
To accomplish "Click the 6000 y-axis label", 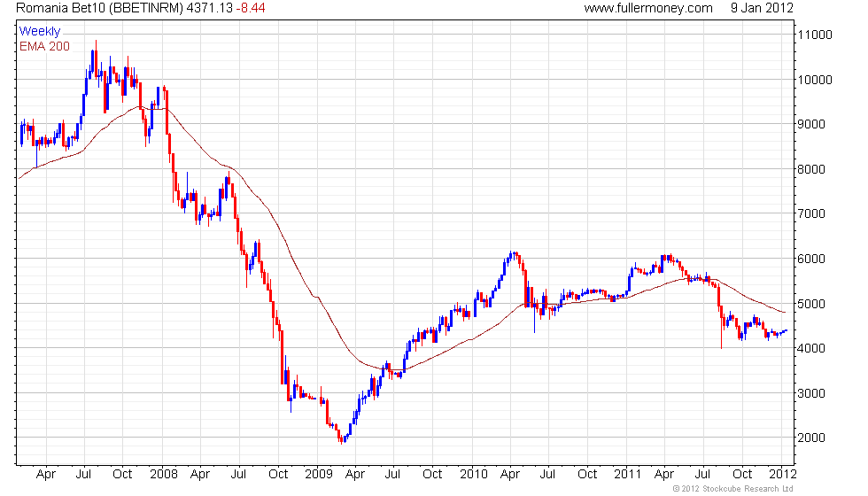I will tap(811, 259).
